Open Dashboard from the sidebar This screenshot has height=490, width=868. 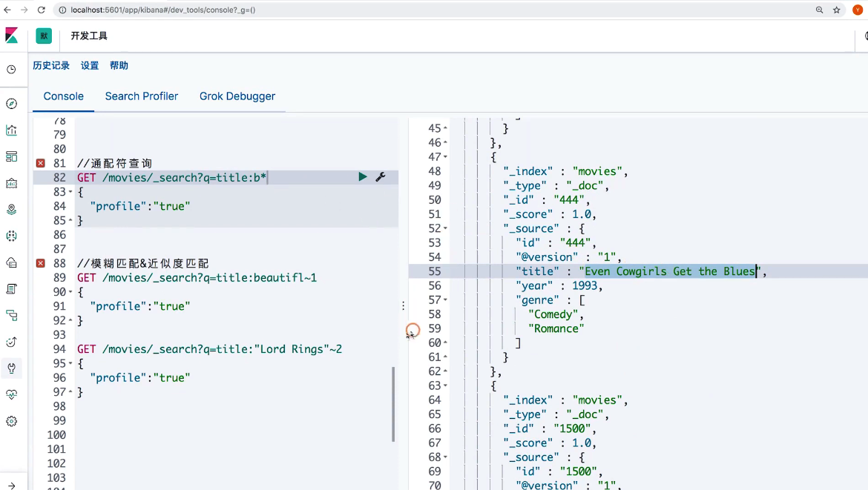point(11,156)
